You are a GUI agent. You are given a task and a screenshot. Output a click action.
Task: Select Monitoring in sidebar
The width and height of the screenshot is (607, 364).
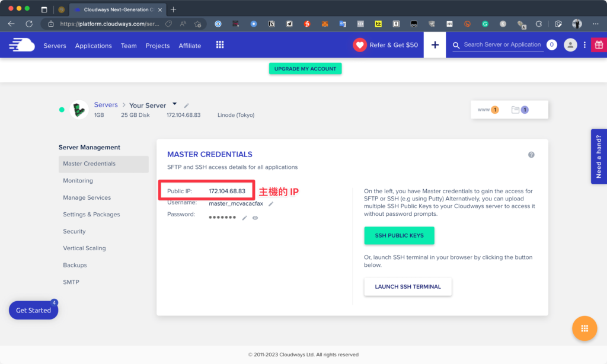tap(78, 180)
